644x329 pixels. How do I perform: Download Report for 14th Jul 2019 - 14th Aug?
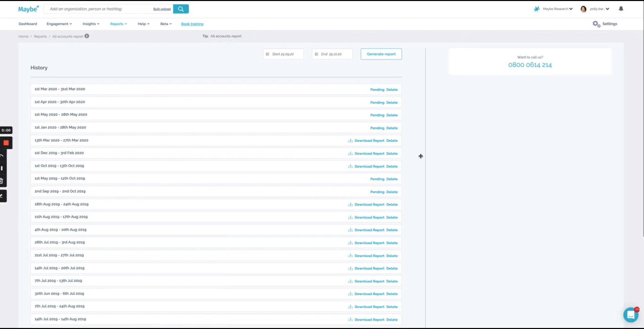369,320
